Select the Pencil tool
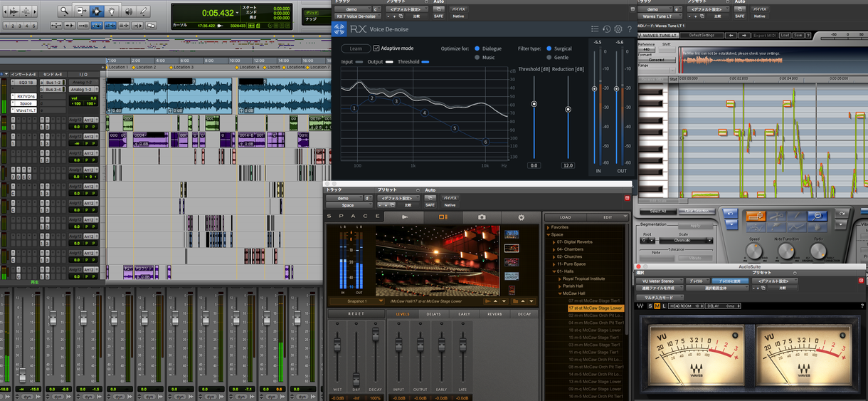The width and height of the screenshot is (868, 401). coord(143,11)
